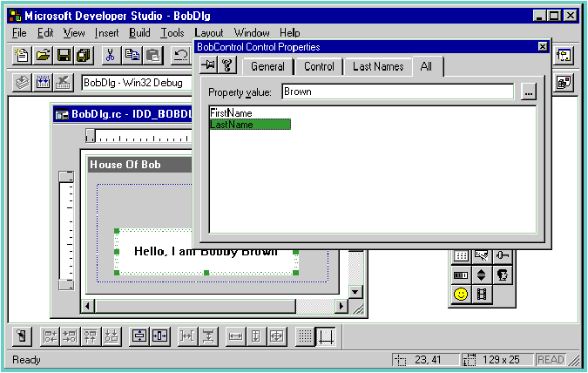Toggle the pushpin to keep properties visible
Screen dimensions: 588x373
[208, 66]
